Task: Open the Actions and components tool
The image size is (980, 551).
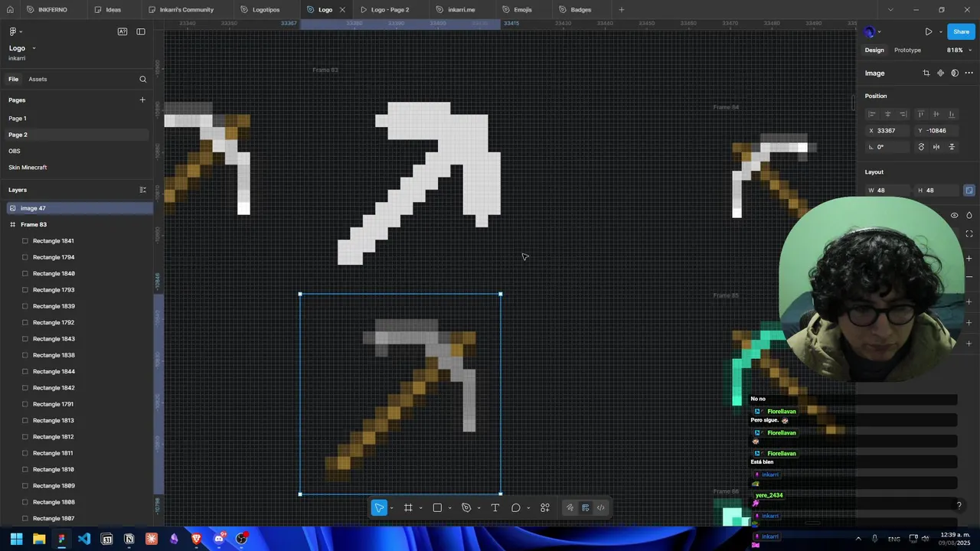Action: point(545,508)
